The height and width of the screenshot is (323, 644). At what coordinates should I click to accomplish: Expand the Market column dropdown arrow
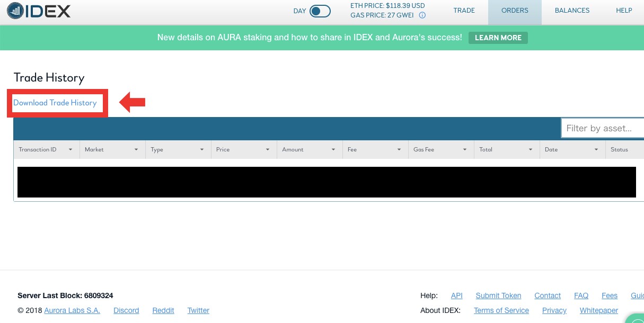136,150
